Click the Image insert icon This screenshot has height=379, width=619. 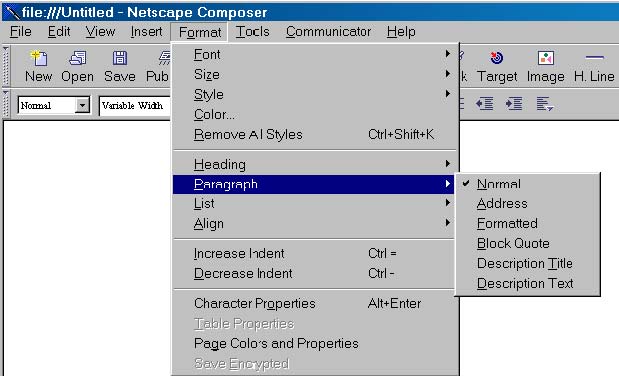[x=546, y=58]
